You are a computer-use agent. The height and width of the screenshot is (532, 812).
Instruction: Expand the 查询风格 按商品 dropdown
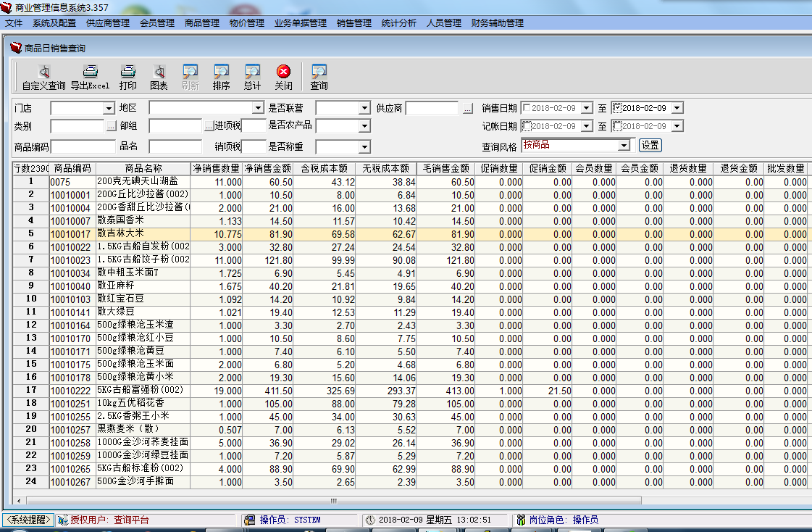tap(624, 146)
